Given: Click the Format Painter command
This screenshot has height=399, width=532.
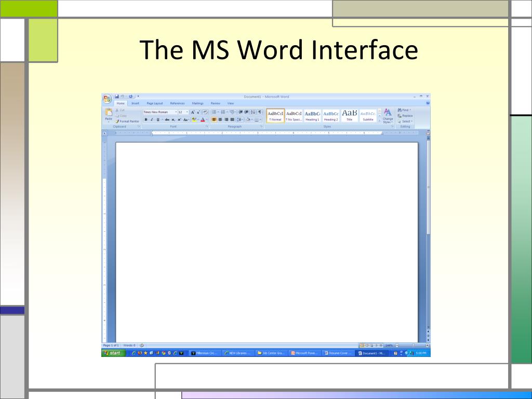Looking at the screenshot, I should pyautogui.click(x=127, y=121).
